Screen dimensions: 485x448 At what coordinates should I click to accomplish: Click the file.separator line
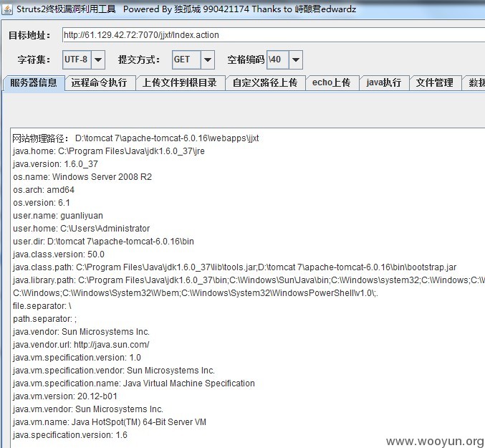[42, 306]
